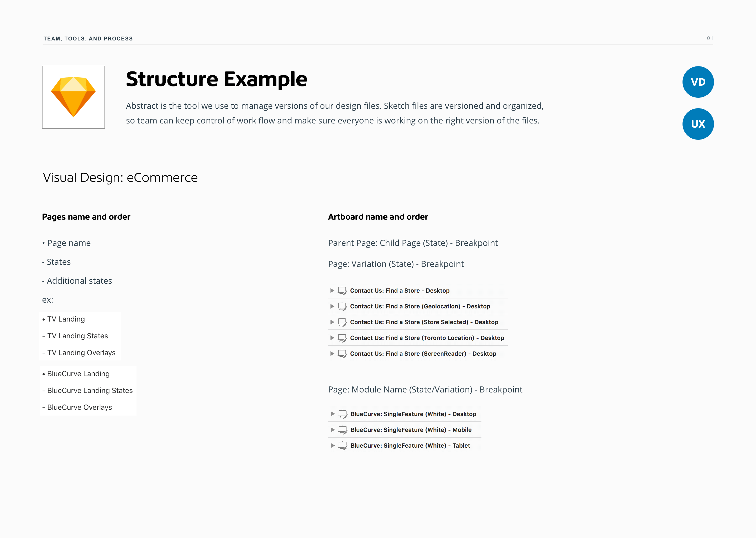The width and height of the screenshot is (756, 538).
Task: Click the blue VD circle badge
Action: (698, 82)
